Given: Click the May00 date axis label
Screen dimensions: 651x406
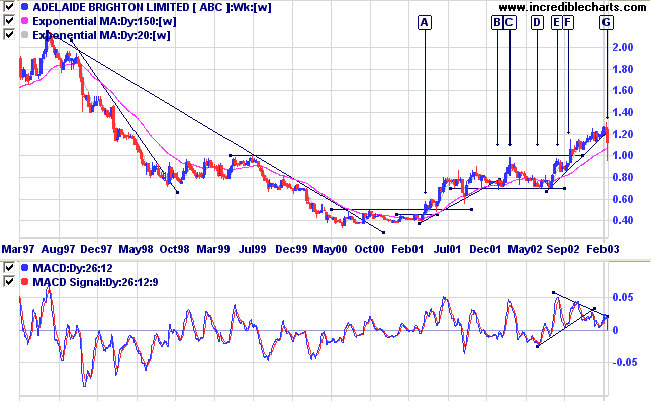Looking at the screenshot, I should coord(330,249).
